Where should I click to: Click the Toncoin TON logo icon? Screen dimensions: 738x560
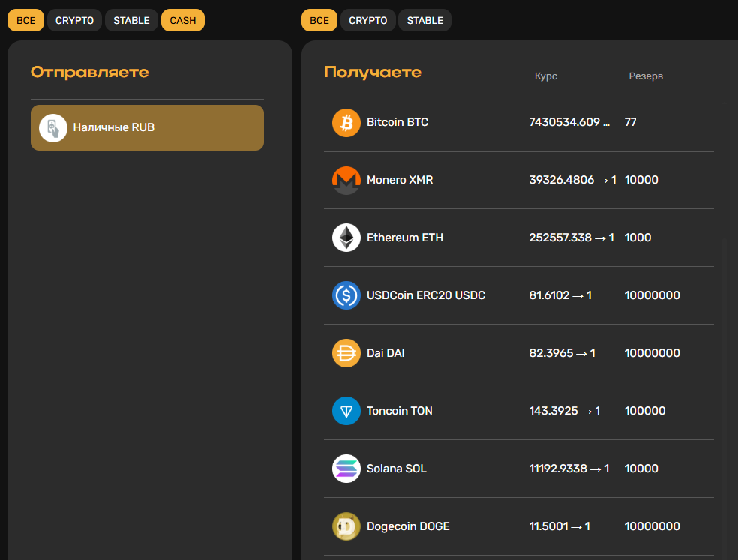pos(346,411)
